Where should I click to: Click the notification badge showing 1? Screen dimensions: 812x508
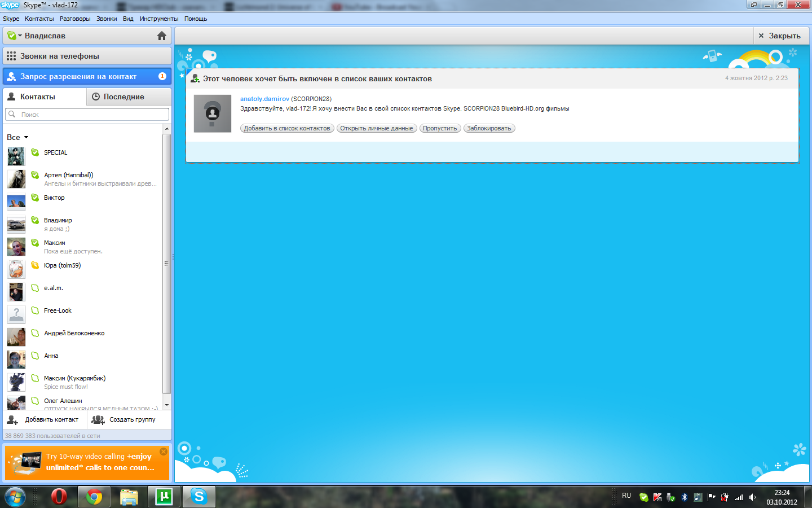tap(162, 76)
